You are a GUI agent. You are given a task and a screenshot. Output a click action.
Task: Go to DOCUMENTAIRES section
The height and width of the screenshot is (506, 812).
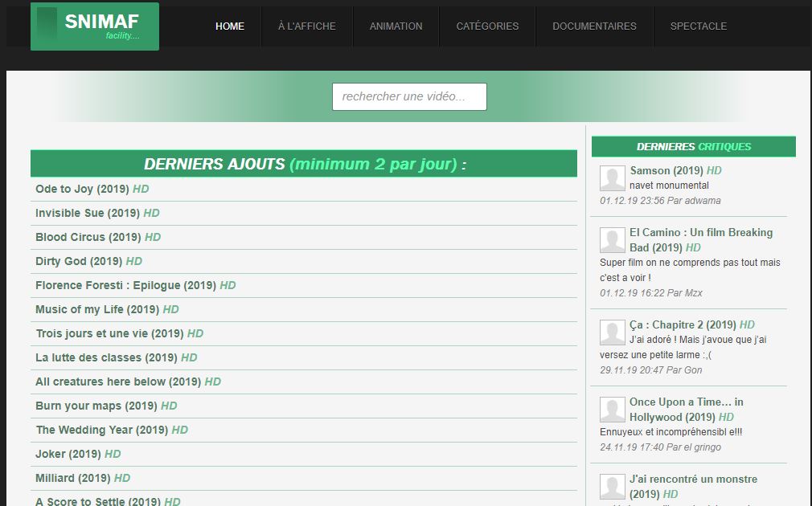(x=594, y=26)
